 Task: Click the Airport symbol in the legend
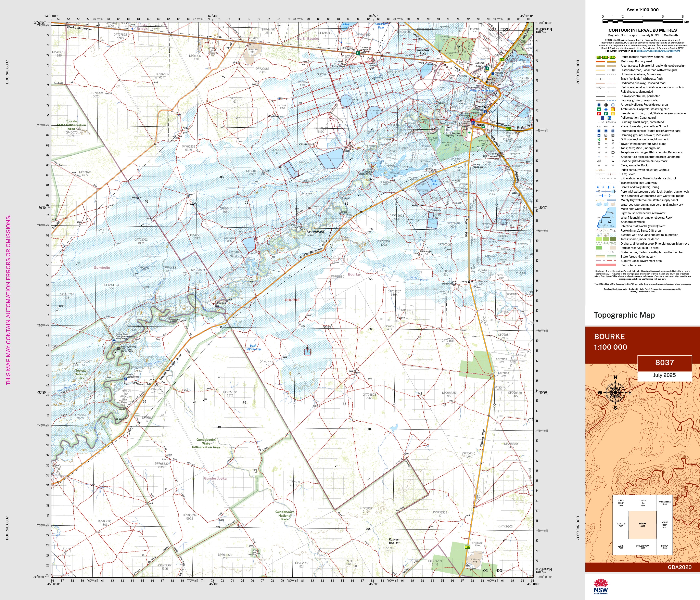[599, 105]
